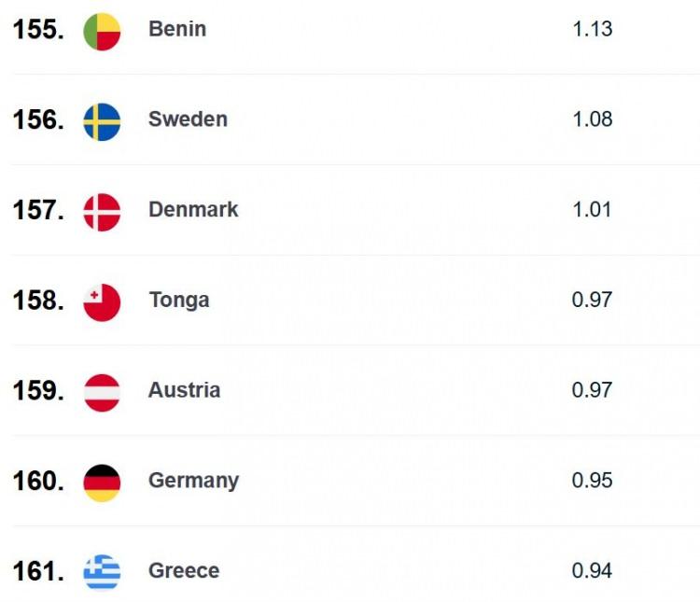Viewport: 700px width, 602px height.
Task: Click Greece's 0.94 value
Action: tap(592, 571)
